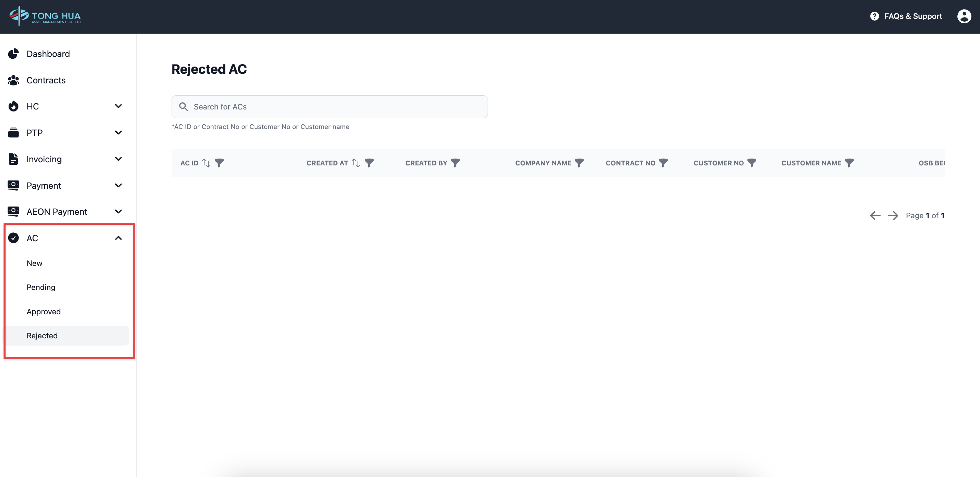Image resolution: width=980 pixels, height=477 pixels.
Task: Select the Approved AC submenu item
Action: (x=44, y=312)
